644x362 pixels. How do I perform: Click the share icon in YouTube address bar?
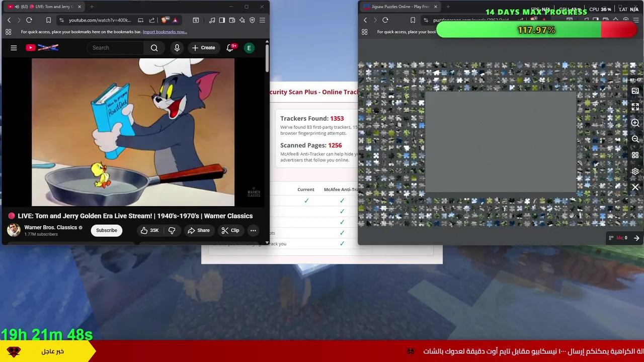point(152,20)
